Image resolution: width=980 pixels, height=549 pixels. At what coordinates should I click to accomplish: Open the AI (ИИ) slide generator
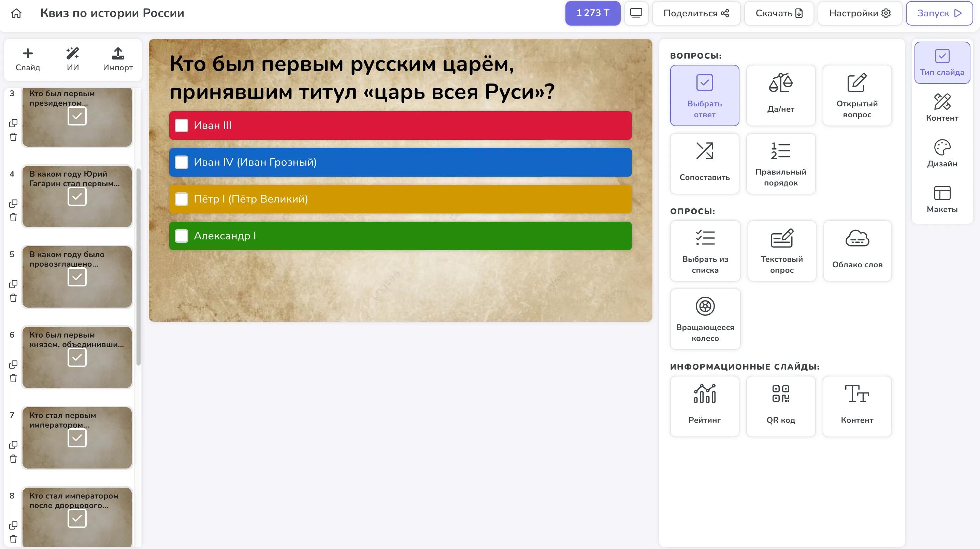click(73, 59)
